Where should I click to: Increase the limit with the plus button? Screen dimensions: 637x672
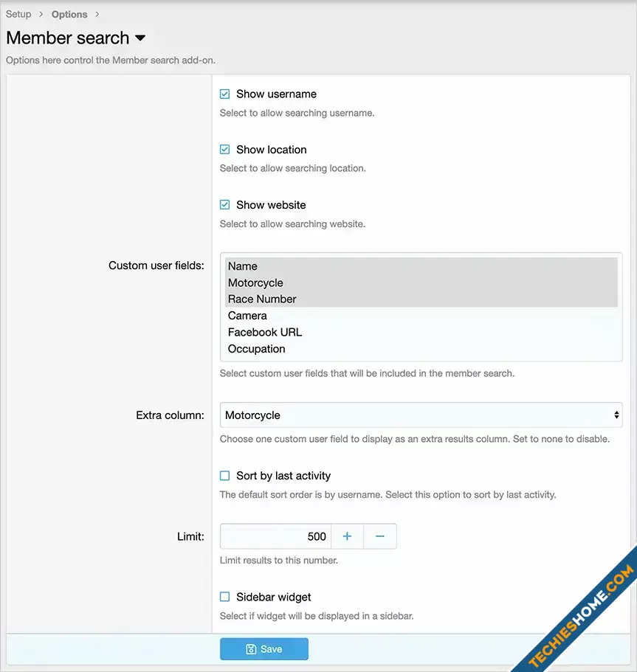pos(347,536)
